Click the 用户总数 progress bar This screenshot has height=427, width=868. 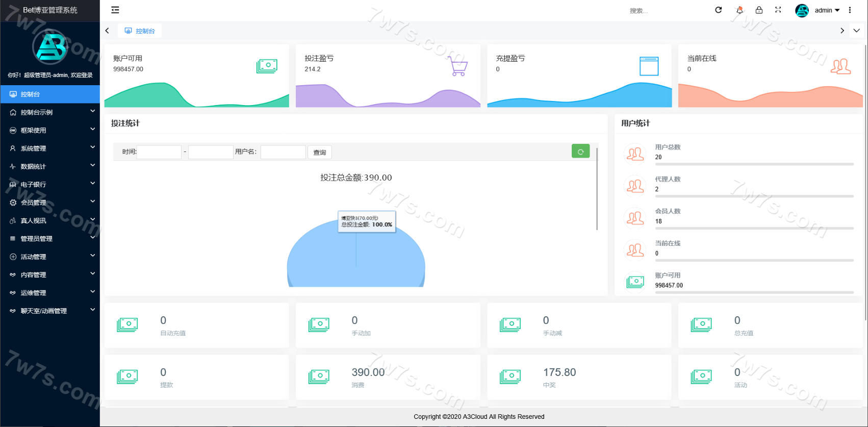(x=754, y=164)
